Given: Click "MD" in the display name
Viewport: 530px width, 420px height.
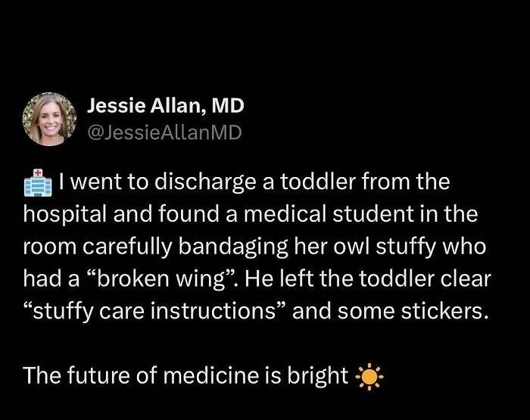Looking at the screenshot, I should (228, 106).
